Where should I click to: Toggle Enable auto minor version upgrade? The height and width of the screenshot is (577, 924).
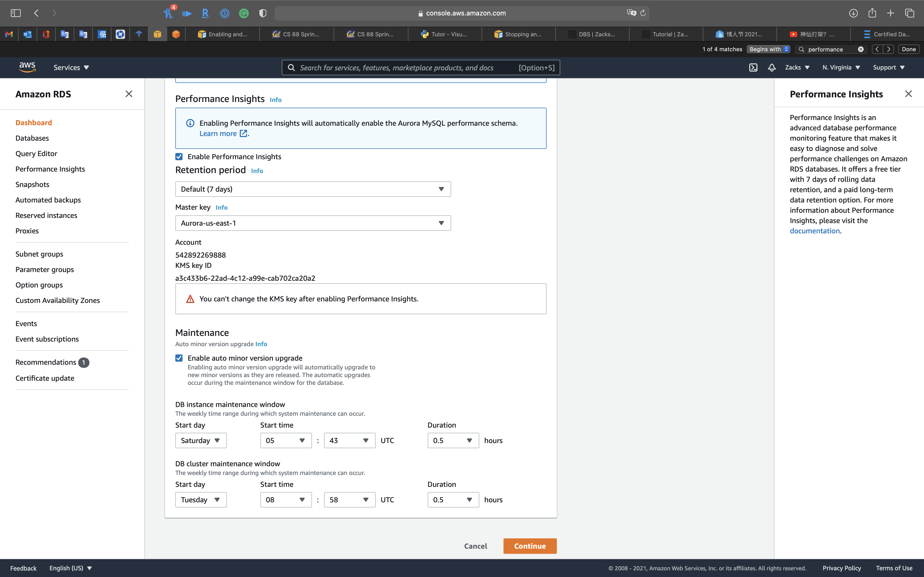point(179,358)
